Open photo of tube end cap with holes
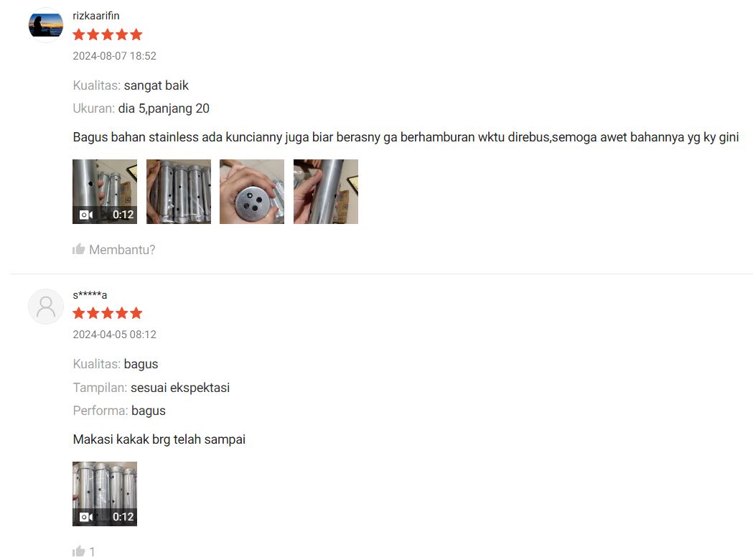This screenshot has height=560, width=753. click(x=252, y=192)
